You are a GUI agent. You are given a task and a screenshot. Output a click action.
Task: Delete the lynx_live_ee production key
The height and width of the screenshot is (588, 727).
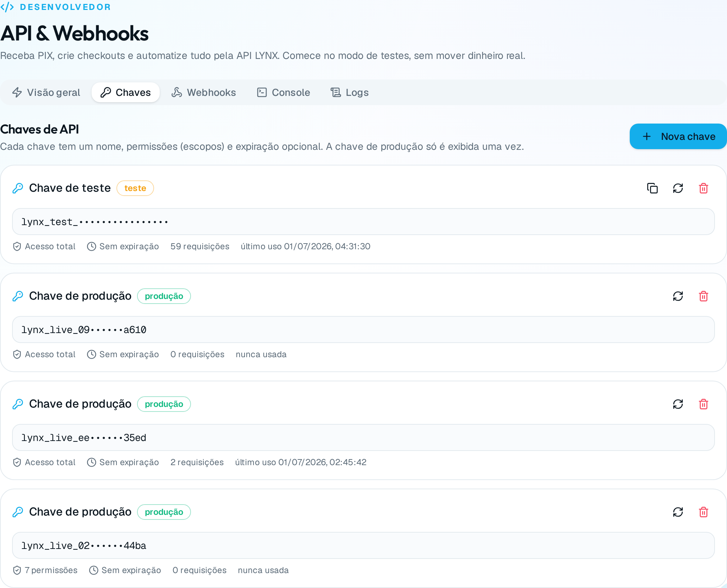coord(704,404)
